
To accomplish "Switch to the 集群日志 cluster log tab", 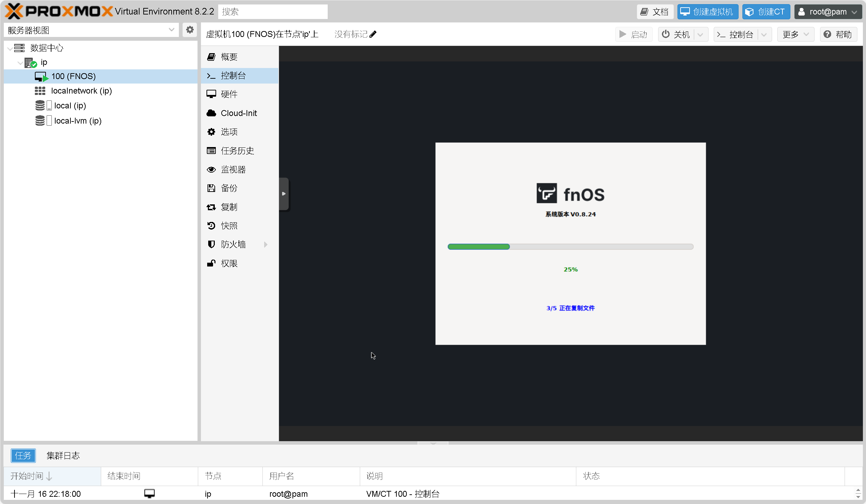I will [x=63, y=456].
